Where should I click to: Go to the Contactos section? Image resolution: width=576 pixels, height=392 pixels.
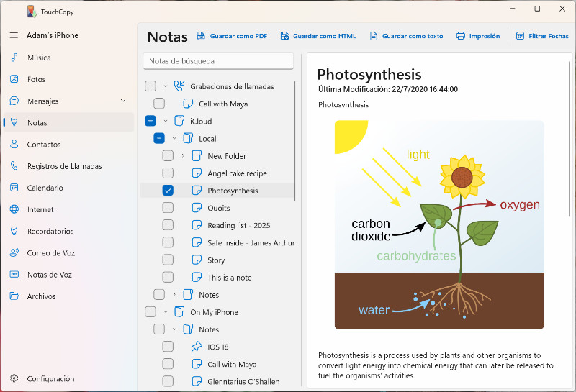(68, 144)
